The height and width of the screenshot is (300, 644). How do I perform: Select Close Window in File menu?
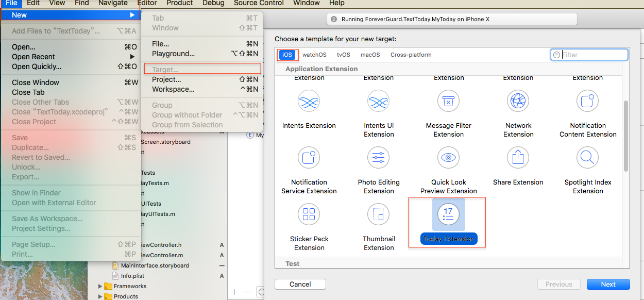(71, 82)
